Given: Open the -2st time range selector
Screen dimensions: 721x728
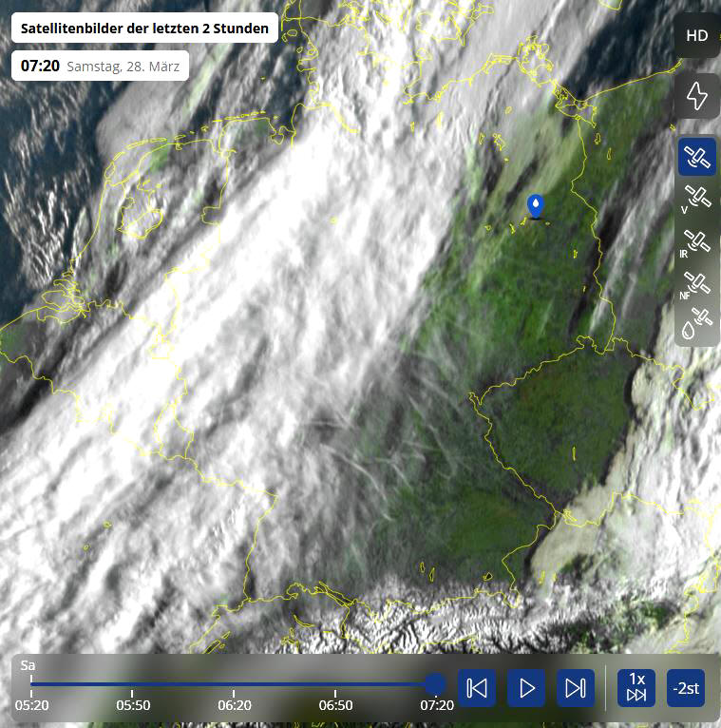Looking at the screenshot, I should (685, 687).
